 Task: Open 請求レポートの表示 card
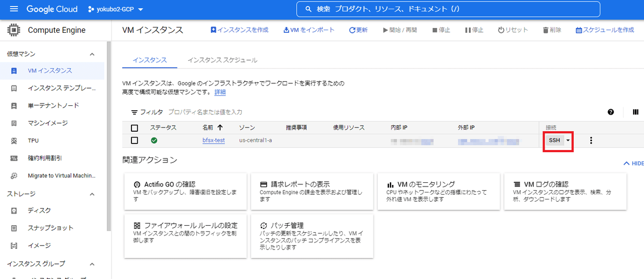tap(312, 191)
